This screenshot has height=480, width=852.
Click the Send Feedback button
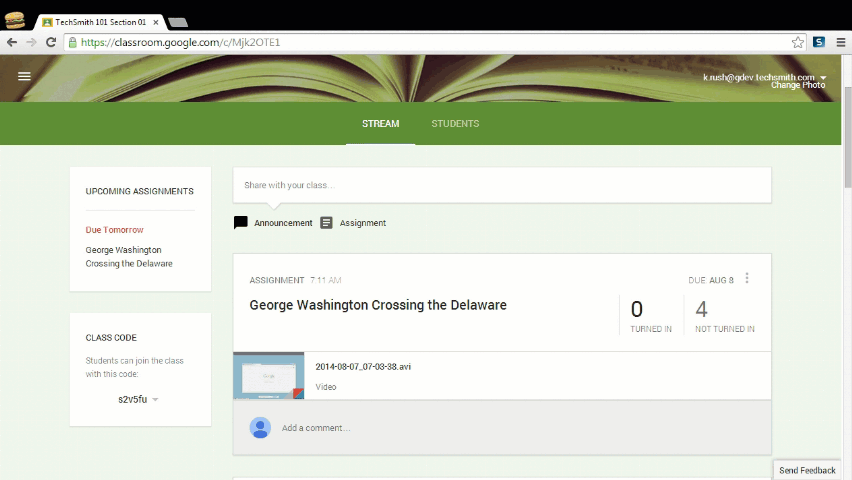coord(806,470)
